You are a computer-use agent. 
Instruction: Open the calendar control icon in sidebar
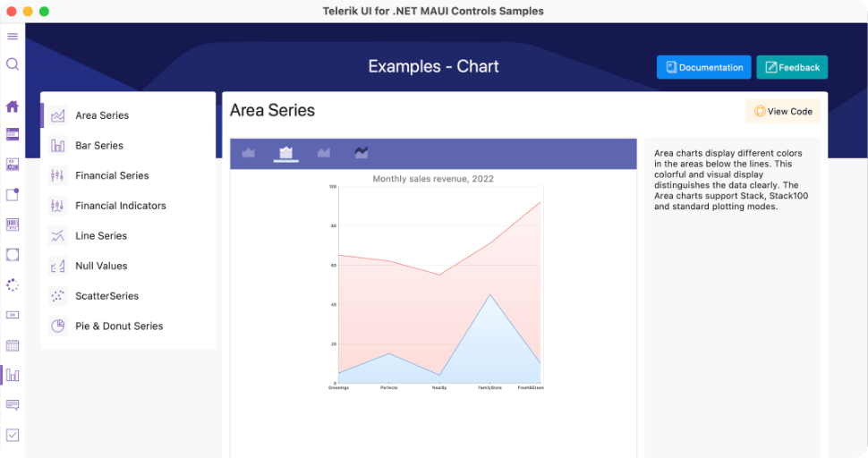click(x=13, y=345)
